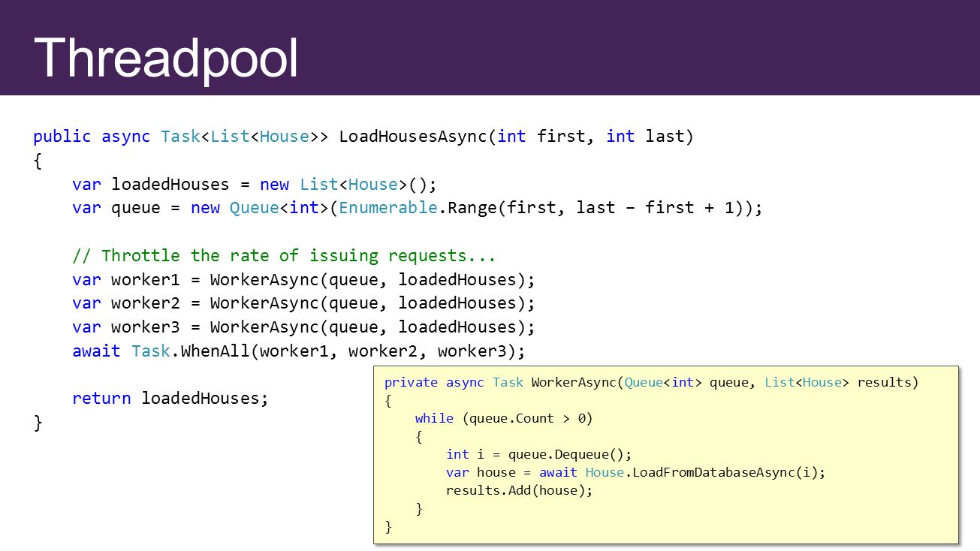Click "var queue" declaration
980x551 pixels.
[116, 208]
